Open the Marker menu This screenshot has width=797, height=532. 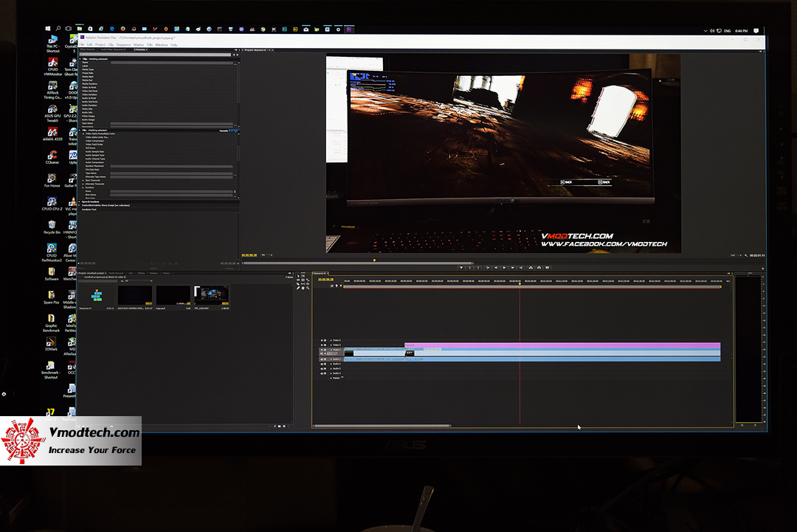[x=139, y=45]
